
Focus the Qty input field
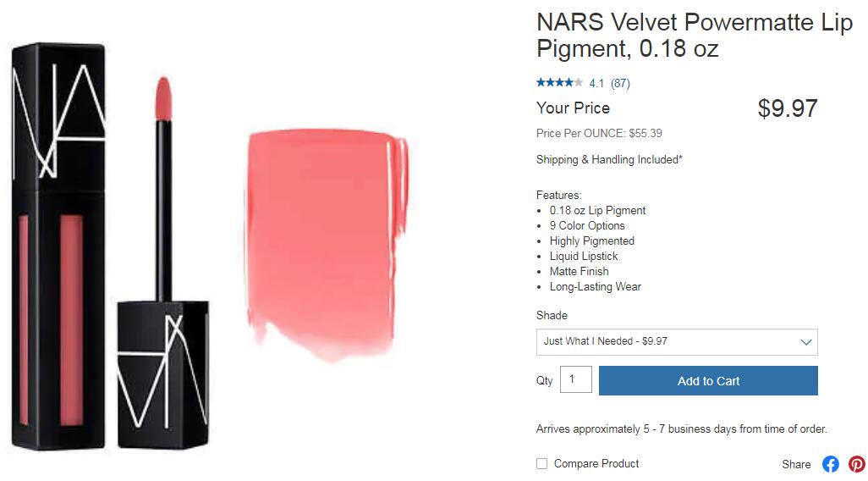coord(576,379)
